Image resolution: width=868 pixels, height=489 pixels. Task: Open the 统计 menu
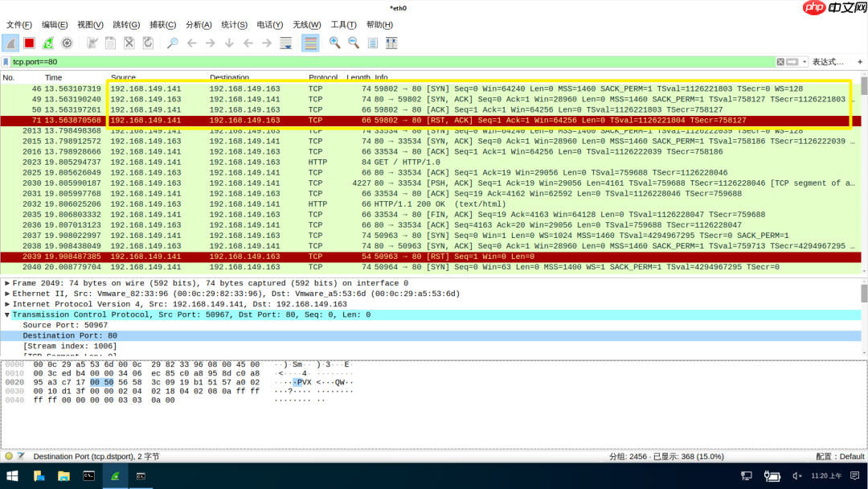[x=234, y=24]
